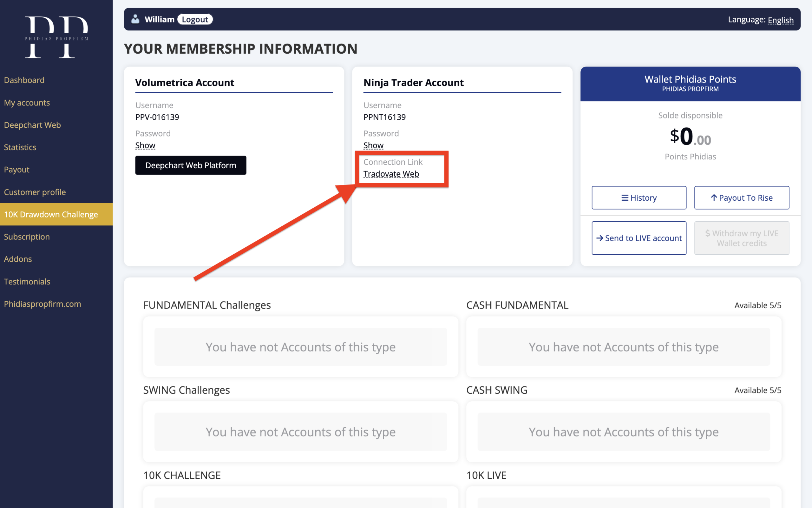
Task: Click Withdraw my LIVE Wallet credits
Action: [x=742, y=238]
